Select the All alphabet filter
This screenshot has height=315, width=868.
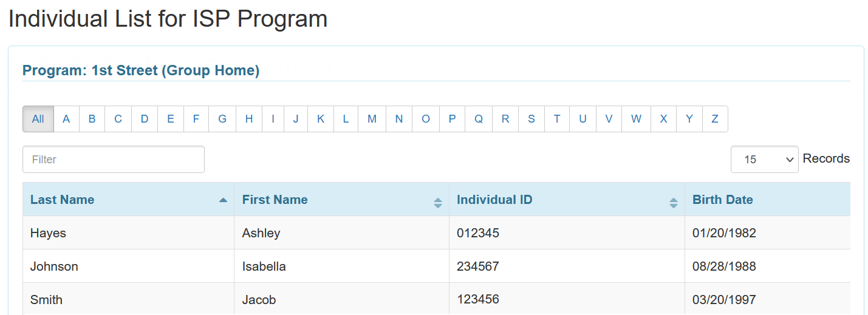[x=38, y=119]
